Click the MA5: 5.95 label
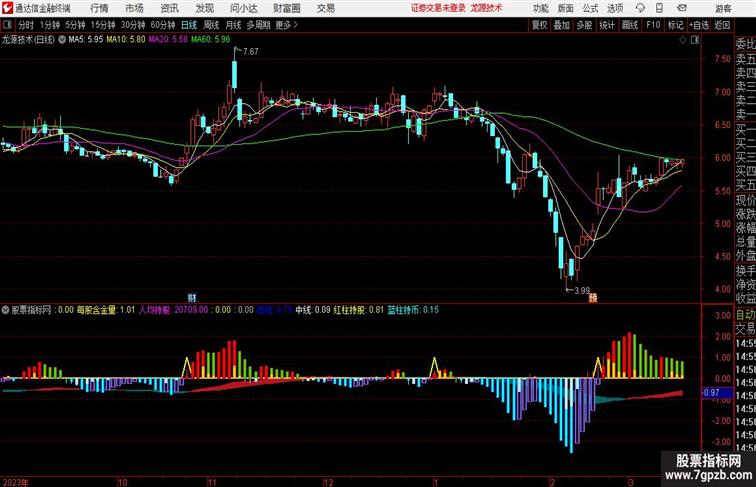The image size is (756, 487). click(86, 40)
